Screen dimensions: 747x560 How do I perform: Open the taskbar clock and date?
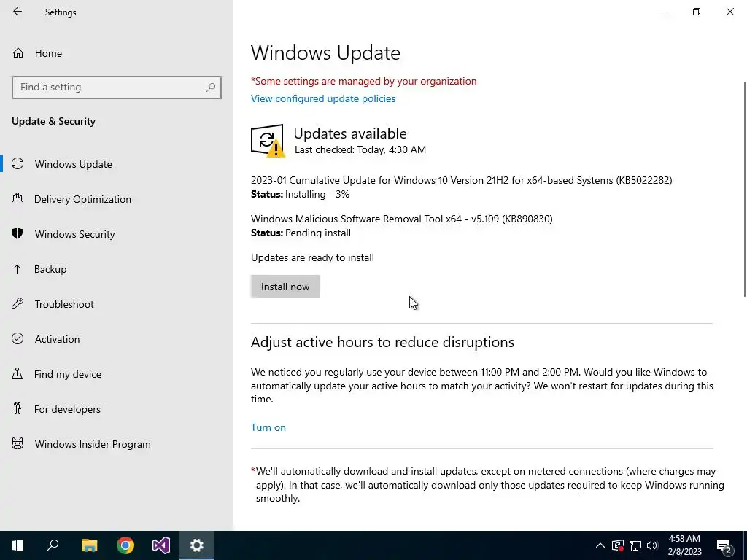tap(684, 545)
